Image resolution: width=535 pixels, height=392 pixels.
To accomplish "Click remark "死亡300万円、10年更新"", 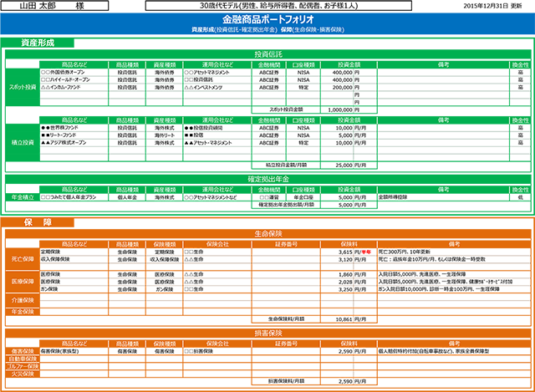I will [405, 252].
